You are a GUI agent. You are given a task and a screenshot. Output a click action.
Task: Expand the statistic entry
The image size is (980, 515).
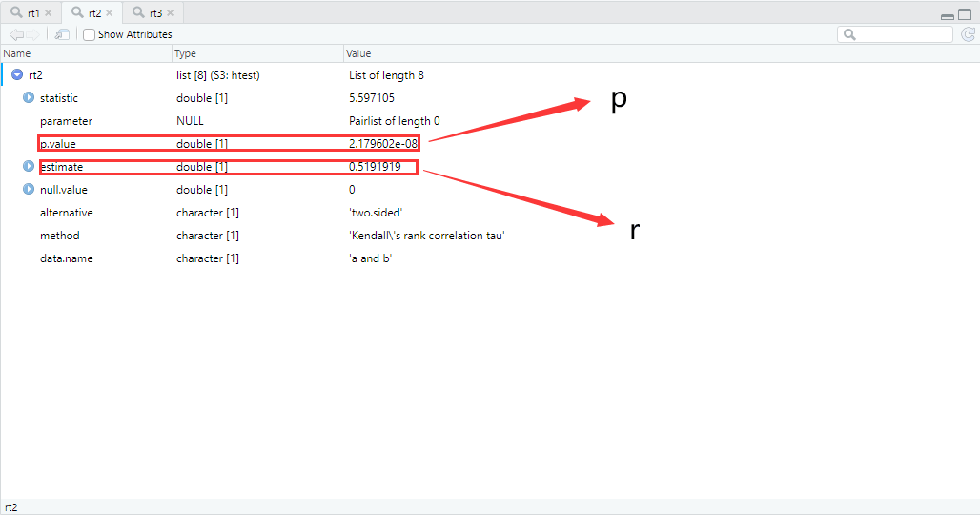pyautogui.click(x=29, y=98)
